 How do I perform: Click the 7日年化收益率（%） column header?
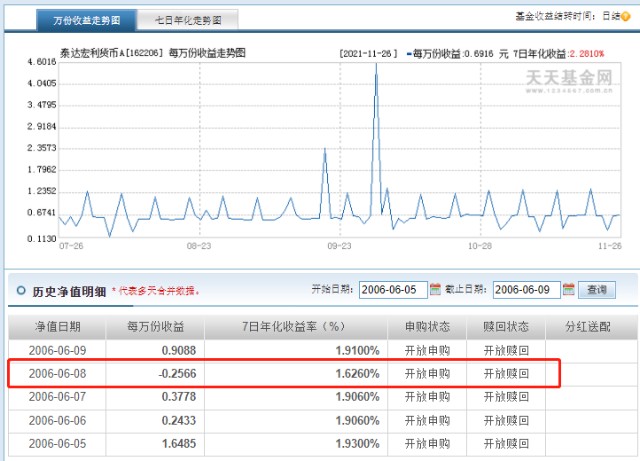[x=296, y=327]
